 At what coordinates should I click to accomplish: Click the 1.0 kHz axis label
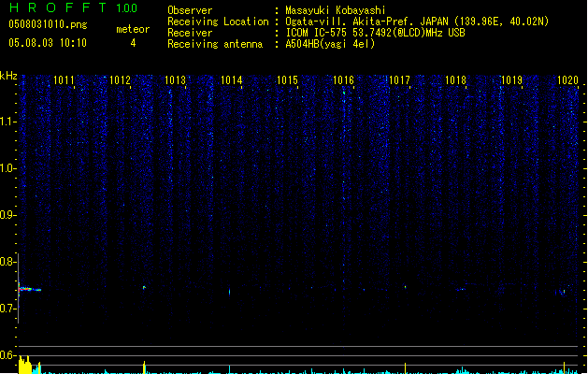point(7,168)
